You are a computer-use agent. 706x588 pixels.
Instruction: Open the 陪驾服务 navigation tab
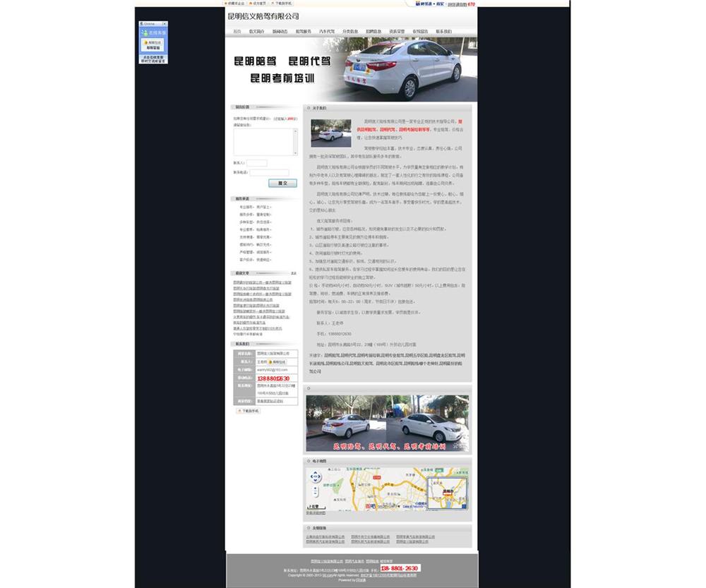303,32
